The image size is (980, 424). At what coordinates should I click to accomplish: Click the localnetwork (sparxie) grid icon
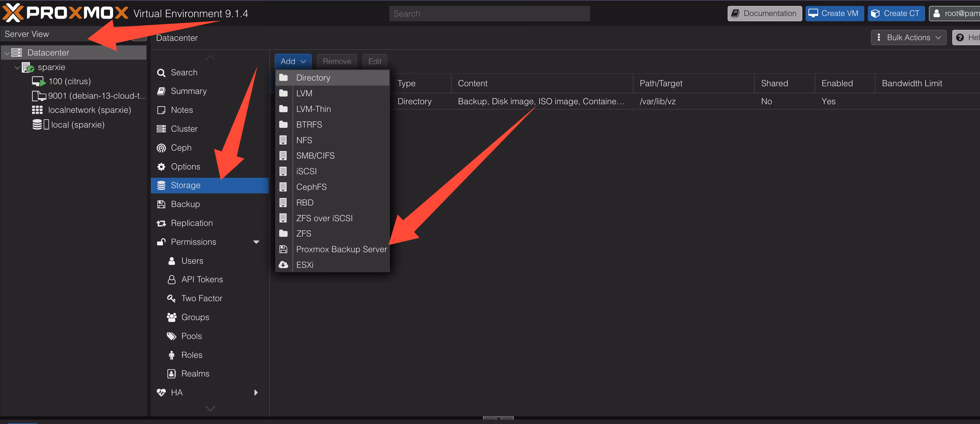pos(37,110)
